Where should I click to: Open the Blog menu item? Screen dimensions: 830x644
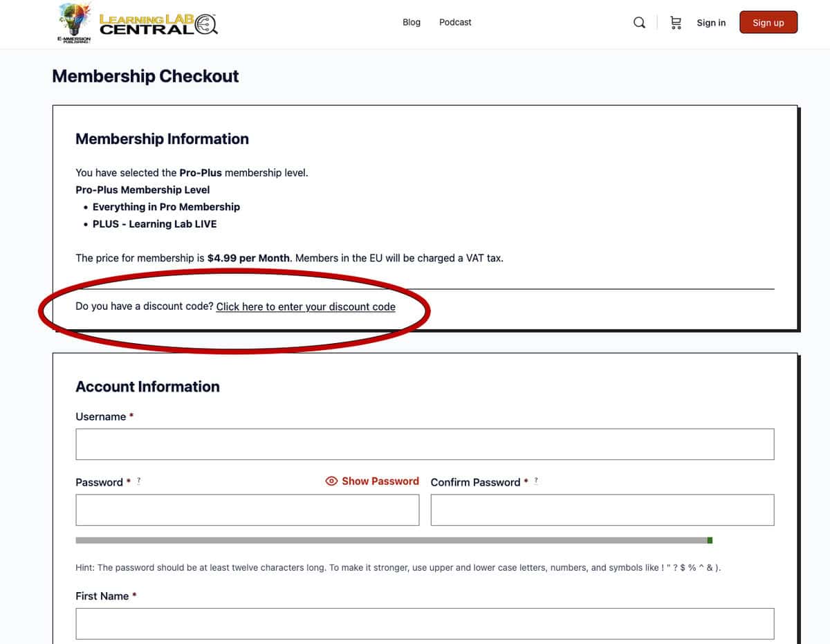click(412, 22)
